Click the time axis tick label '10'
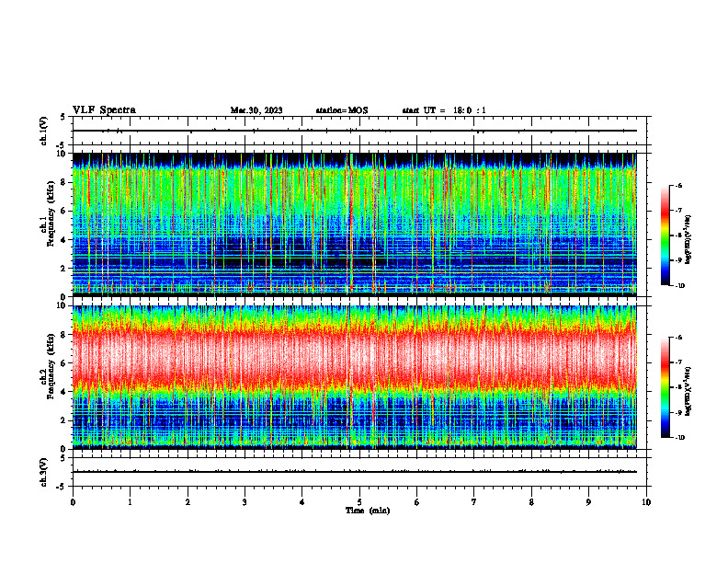The image size is (728, 563). [646, 502]
